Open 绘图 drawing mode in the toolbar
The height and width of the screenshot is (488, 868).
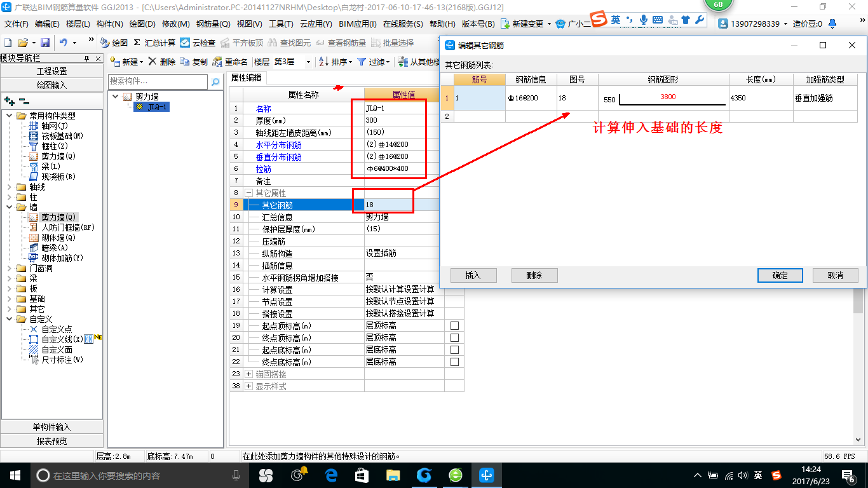tap(114, 43)
